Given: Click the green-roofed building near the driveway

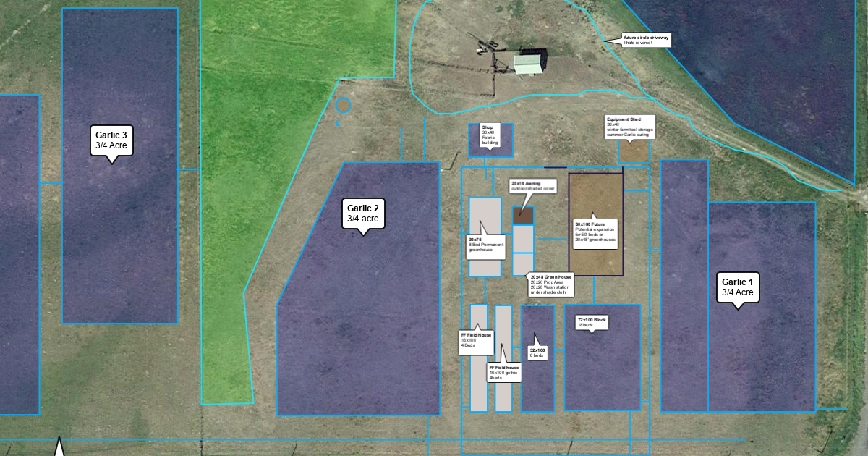Looking at the screenshot, I should point(530,64).
